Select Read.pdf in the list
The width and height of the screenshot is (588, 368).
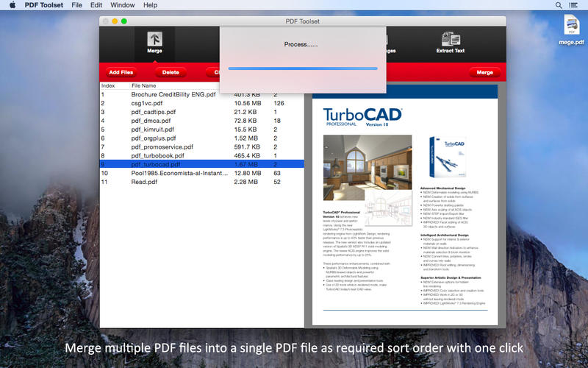click(201, 182)
